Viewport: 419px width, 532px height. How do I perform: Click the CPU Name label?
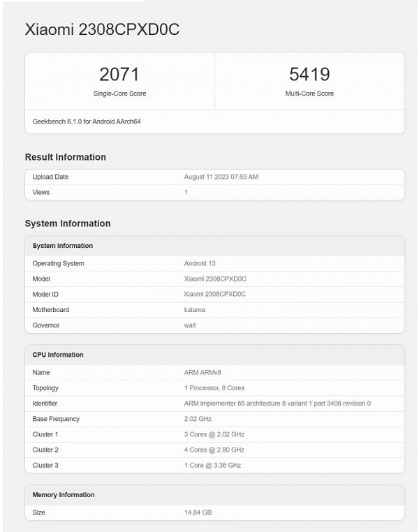41,373
